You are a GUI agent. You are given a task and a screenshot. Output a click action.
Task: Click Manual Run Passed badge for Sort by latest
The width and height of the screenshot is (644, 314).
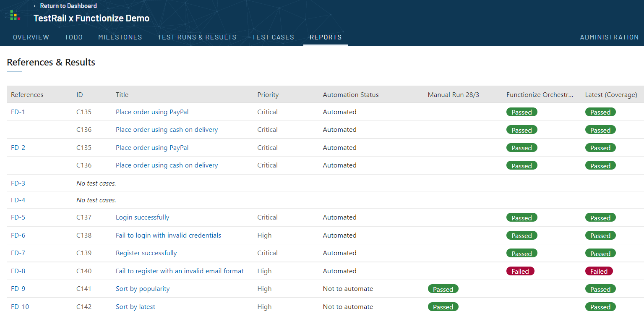(x=443, y=307)
